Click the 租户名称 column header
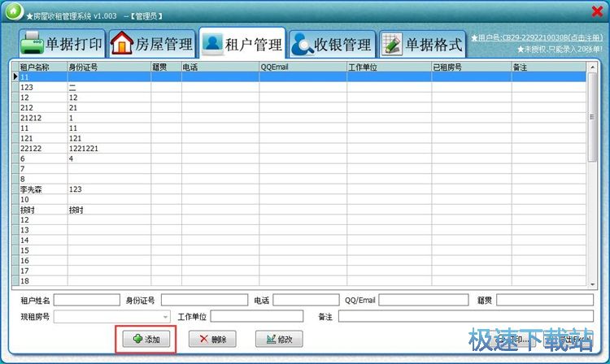This screenshot has height=364, width=610. pyautogui.click(x=43, y=67)
